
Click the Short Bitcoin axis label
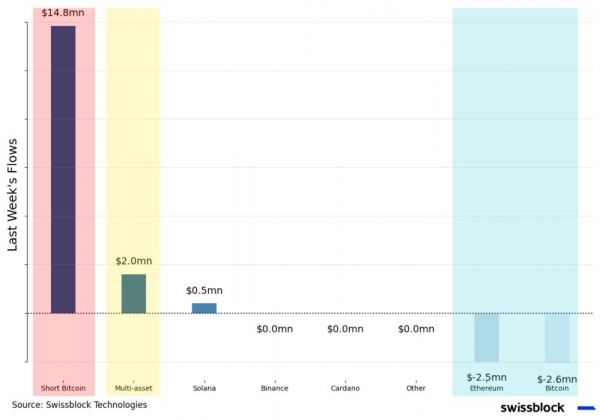click(x=63, y=388)
